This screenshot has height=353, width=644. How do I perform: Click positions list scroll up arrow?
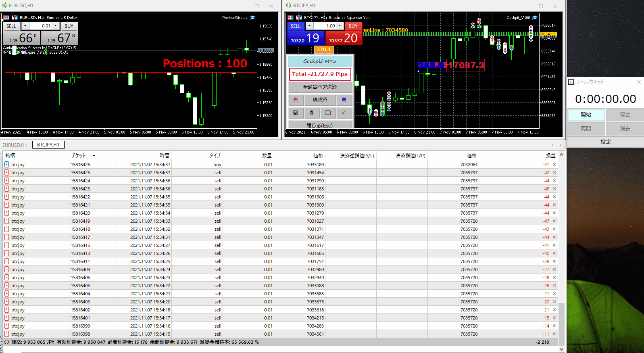coord(561,155)
